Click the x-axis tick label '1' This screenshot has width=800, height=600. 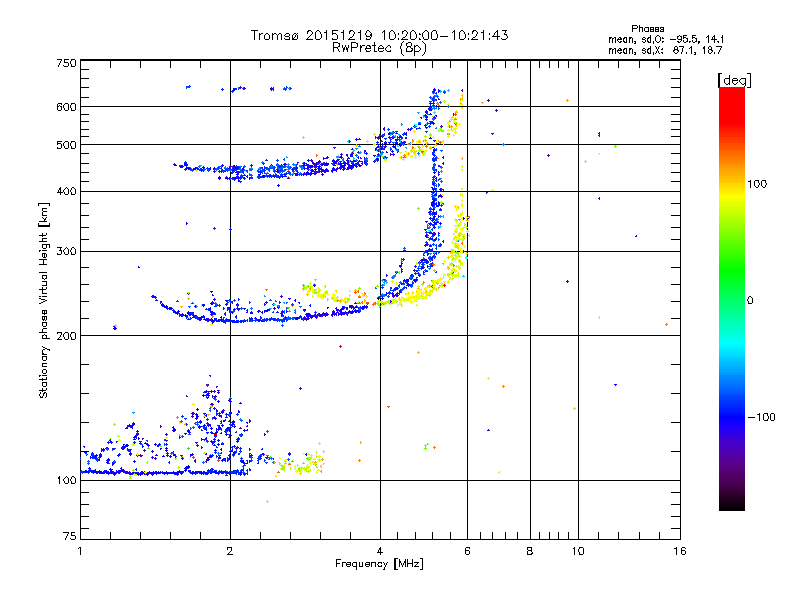tap(80, 551)
